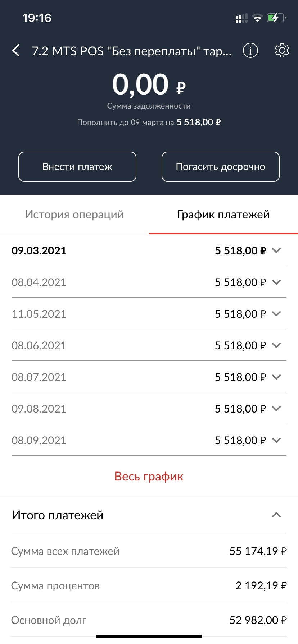Tap the cellular signal bars icon

pyautogui.click(x=241, y=18)
